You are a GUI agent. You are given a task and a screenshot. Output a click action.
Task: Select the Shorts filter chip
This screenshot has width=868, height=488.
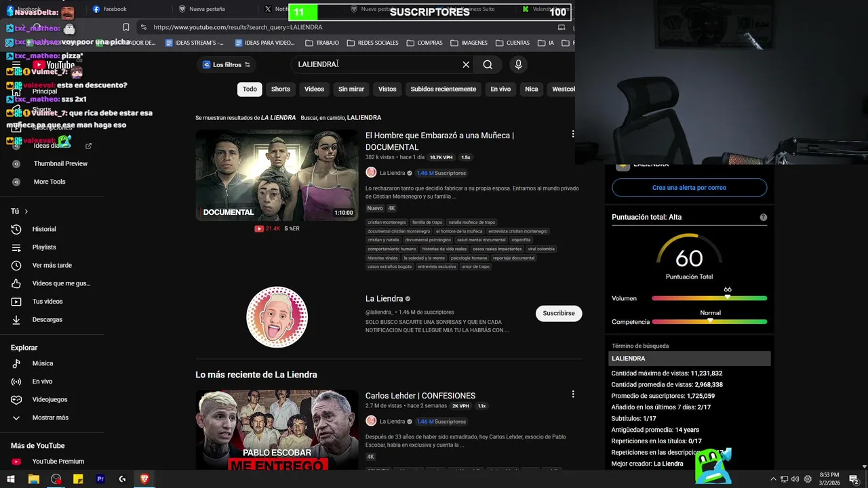(281, 89)
